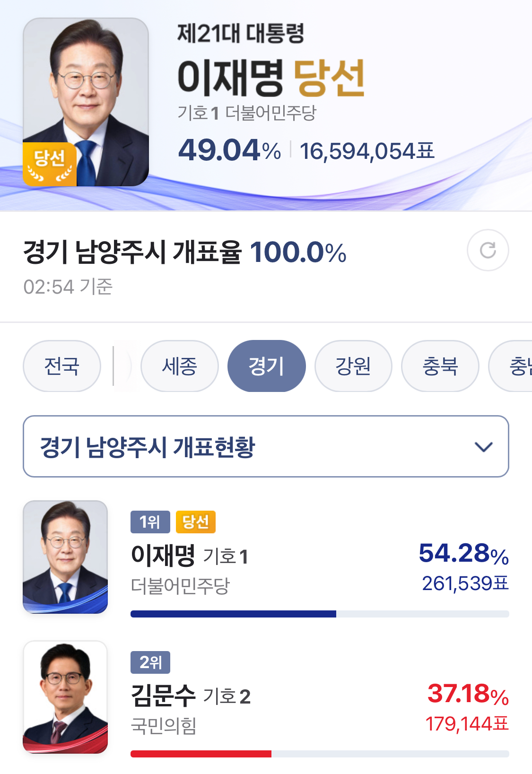532x774 pixels.
Task: Switch to the 충북 region tab
Action: (x=440, y=366)
